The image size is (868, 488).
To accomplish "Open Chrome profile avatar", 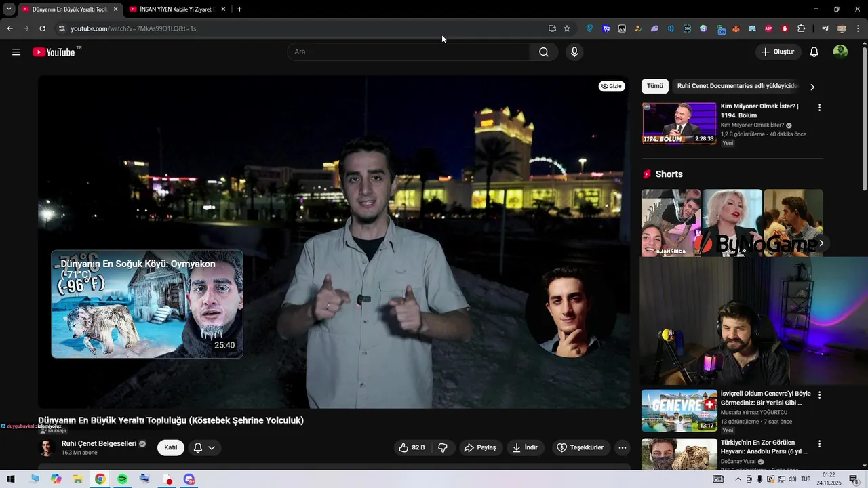I will pos(842,28).
